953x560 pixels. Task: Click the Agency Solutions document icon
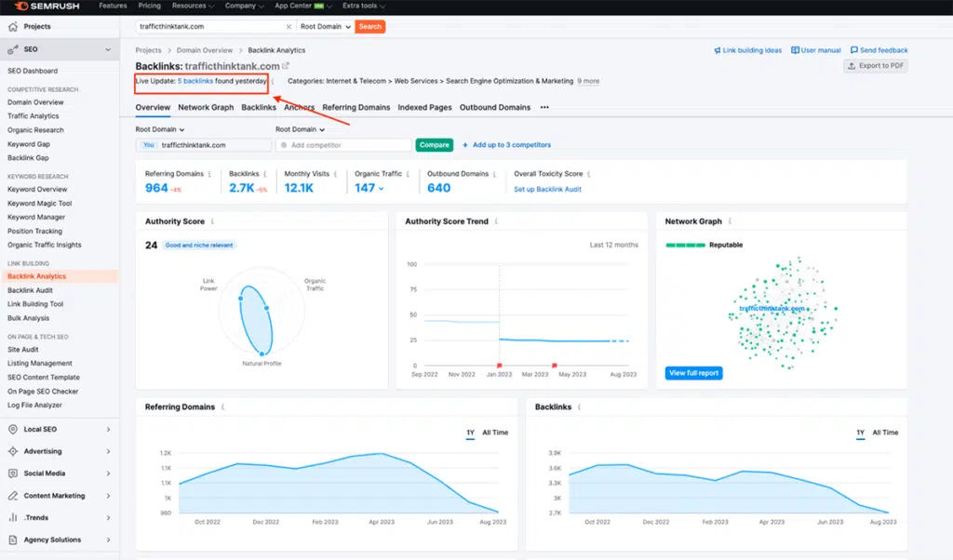pyautogui.click(x=13, y=540)
